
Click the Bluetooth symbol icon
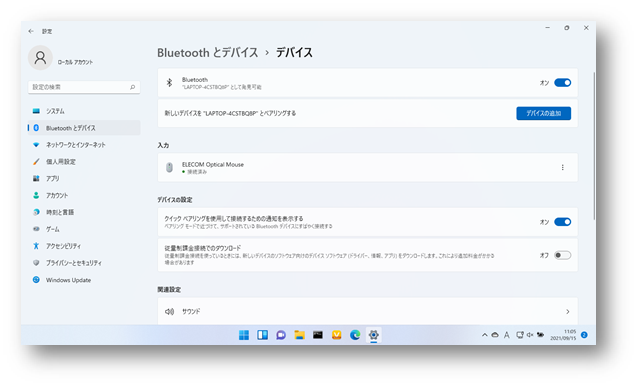pos(169,83)
